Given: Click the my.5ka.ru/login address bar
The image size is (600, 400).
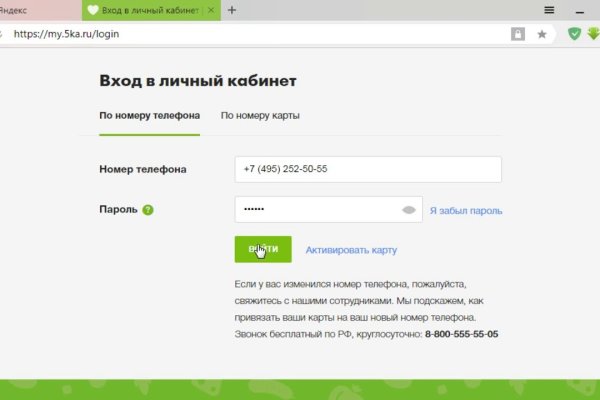Looking at the screenshot, I should click(x=250, y=33).
